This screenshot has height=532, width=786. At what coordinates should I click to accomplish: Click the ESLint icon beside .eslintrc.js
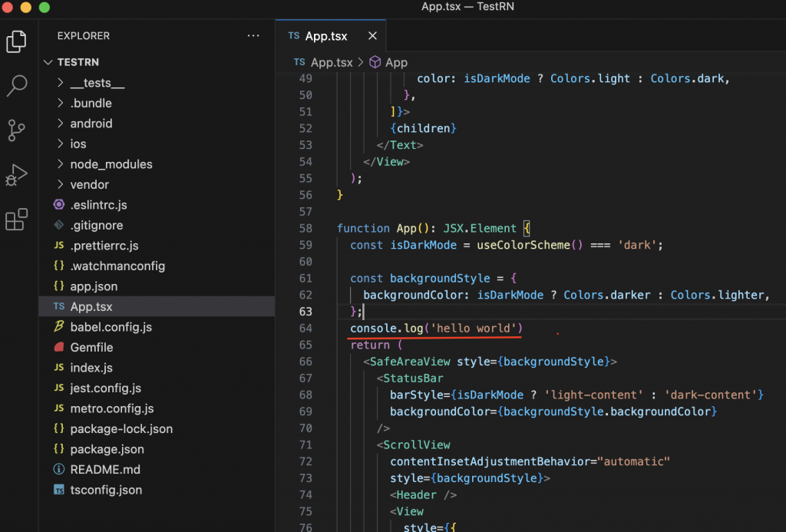(58, 204)
